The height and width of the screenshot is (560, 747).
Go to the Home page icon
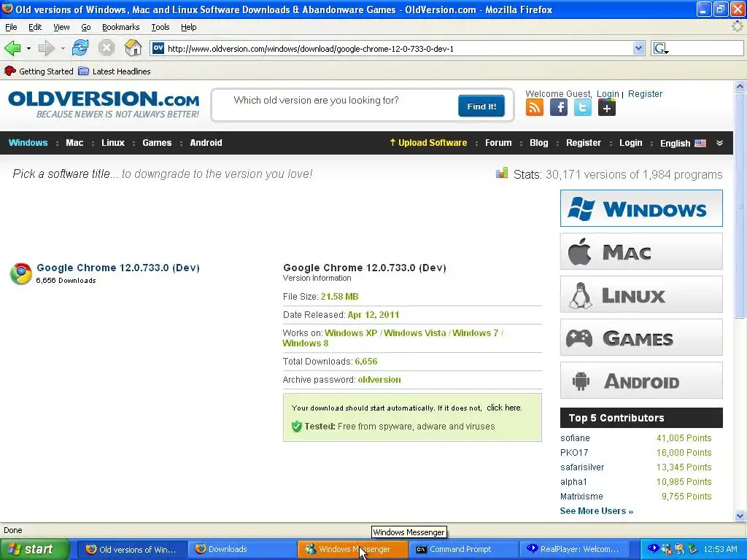click(133, 48)
